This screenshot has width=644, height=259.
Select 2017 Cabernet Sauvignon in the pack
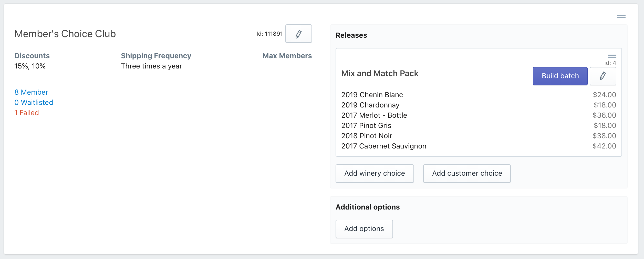pos(384,146)
